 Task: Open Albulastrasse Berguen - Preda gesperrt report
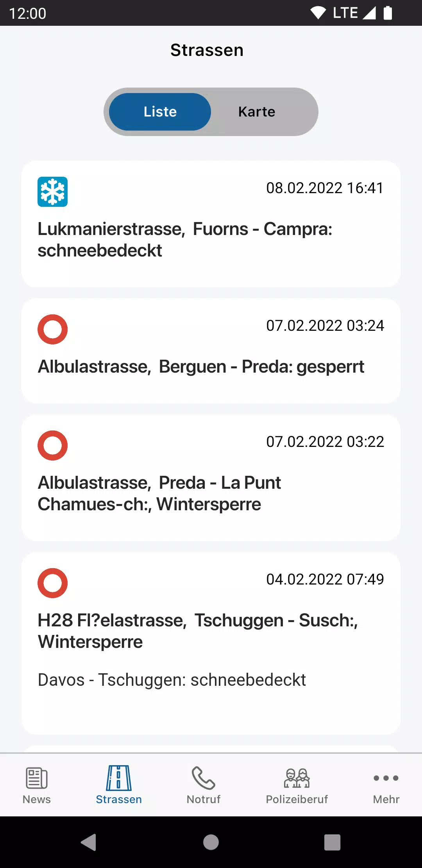[201, 367]
